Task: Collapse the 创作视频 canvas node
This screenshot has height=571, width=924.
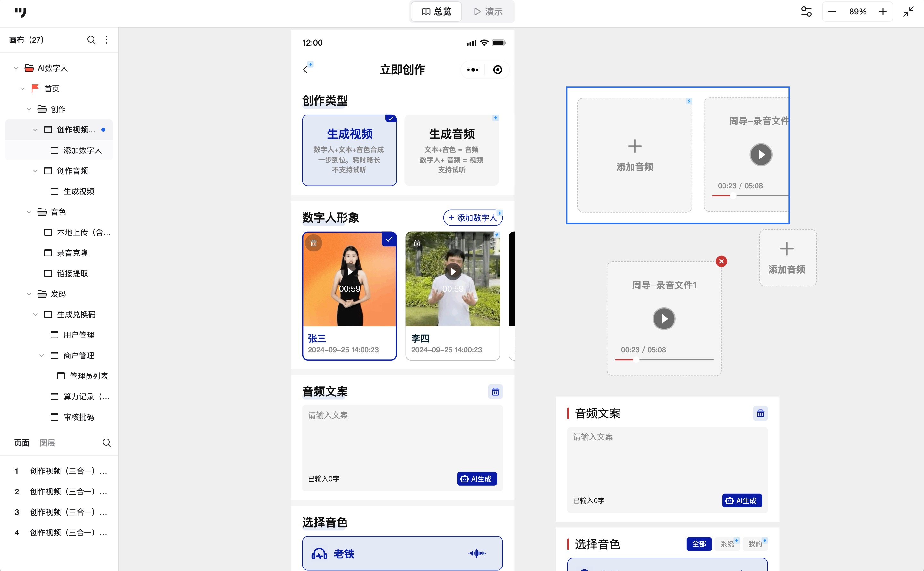Action: (35, 130)
